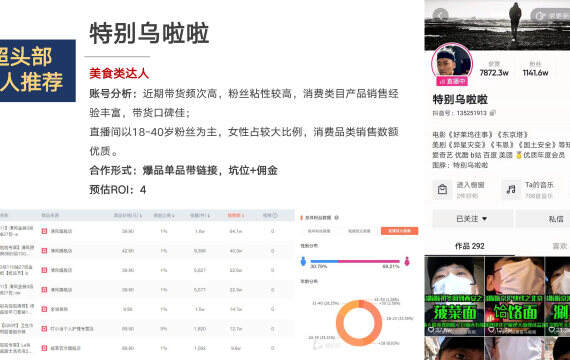The image size is (570, 360).
Task: Open the video icon in the 14.5w row
Action: (273, 309)
